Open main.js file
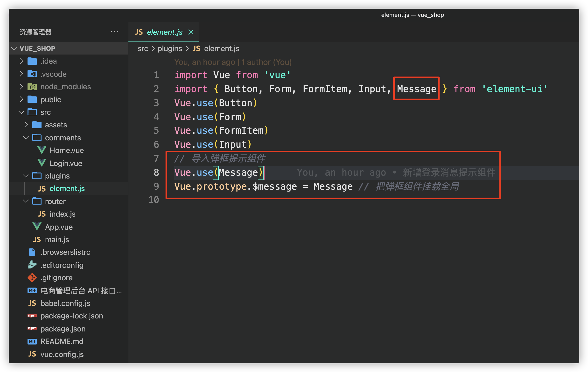 68,240
